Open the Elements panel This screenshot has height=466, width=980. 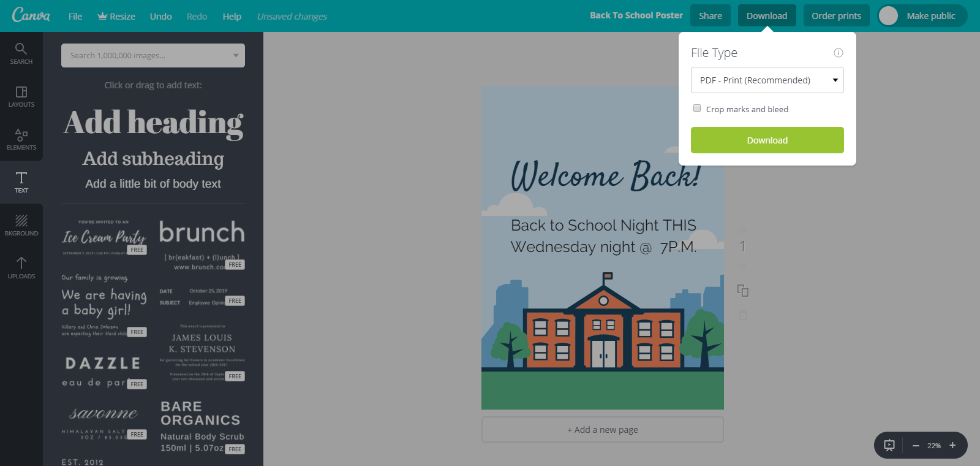[21, 139]
